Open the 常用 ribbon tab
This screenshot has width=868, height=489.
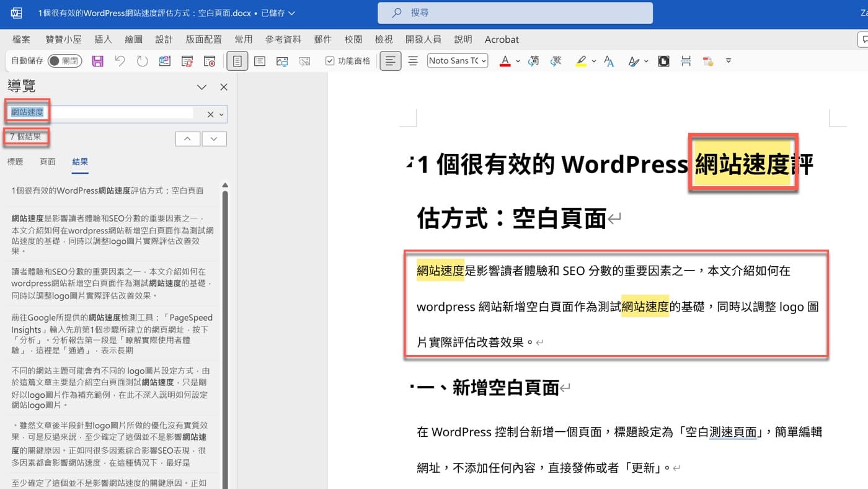coord(243,39)
